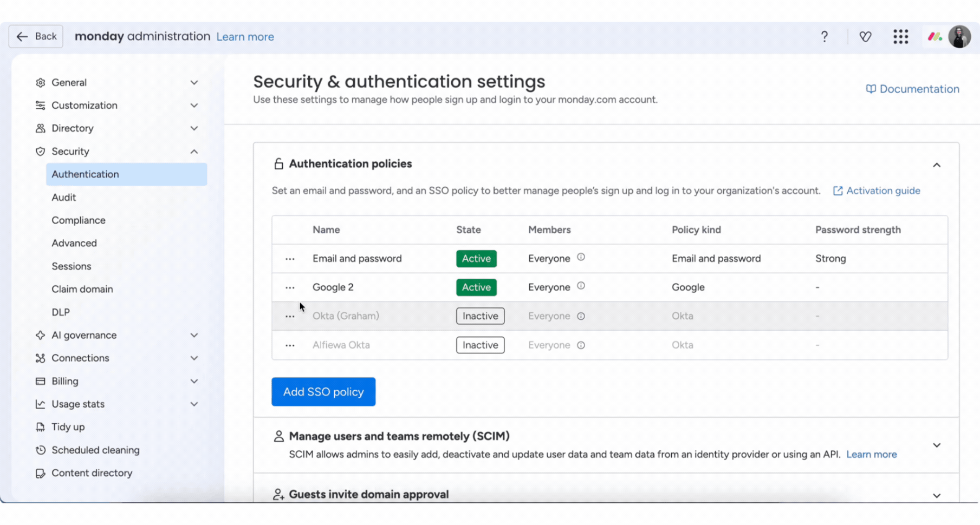
Task: Click the Alfiewa Okta policy name
Action: pyautogui.click(x=341, y=345)
